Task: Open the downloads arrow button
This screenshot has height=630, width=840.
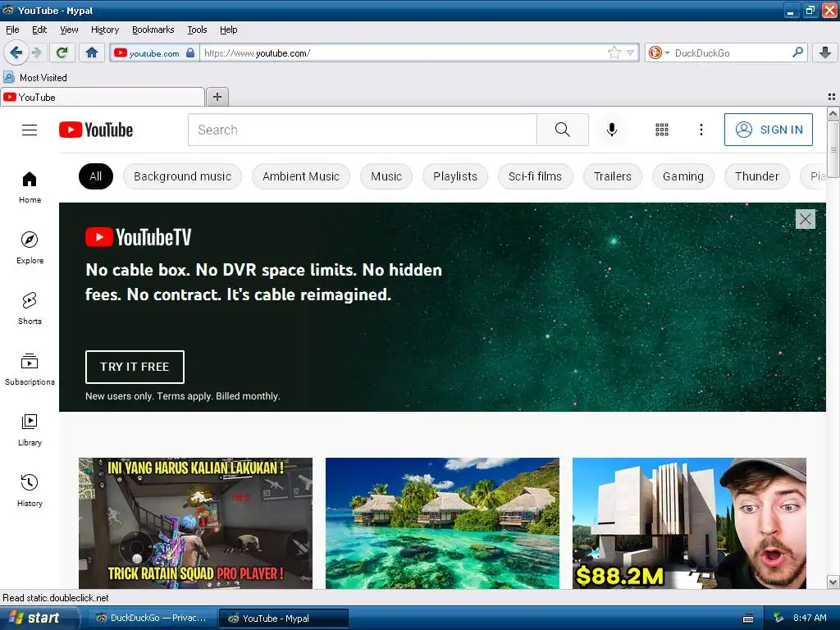Action: point(825,52)
